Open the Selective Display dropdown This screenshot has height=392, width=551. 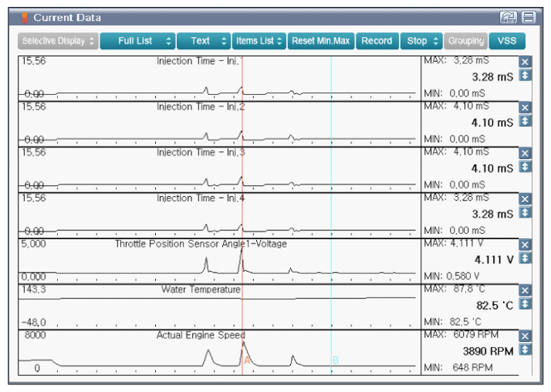coord(58,41)
